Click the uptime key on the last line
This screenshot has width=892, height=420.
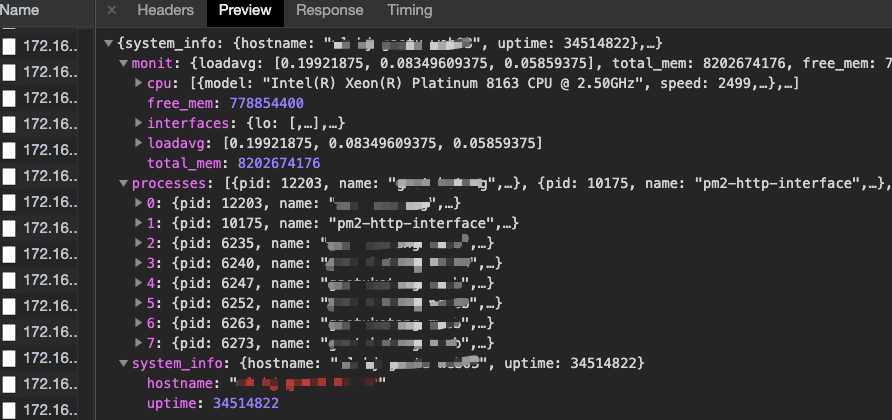tap(174, 403)
